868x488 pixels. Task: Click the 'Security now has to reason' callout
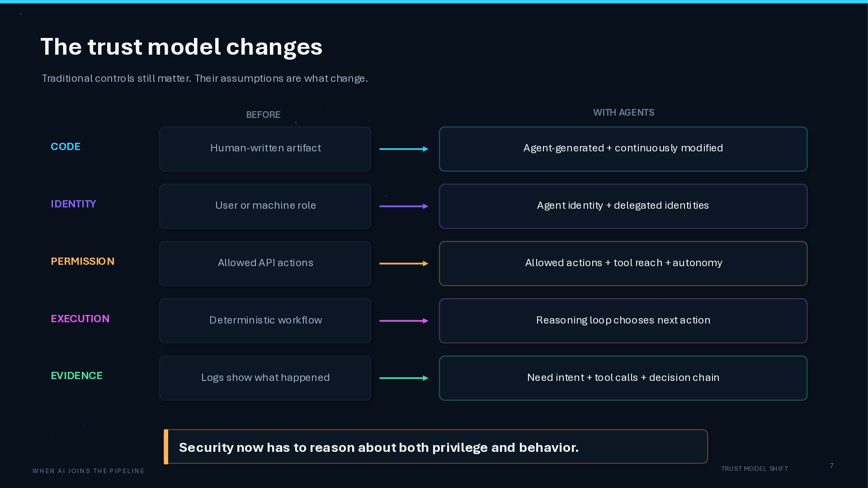(x=436, y=447)
